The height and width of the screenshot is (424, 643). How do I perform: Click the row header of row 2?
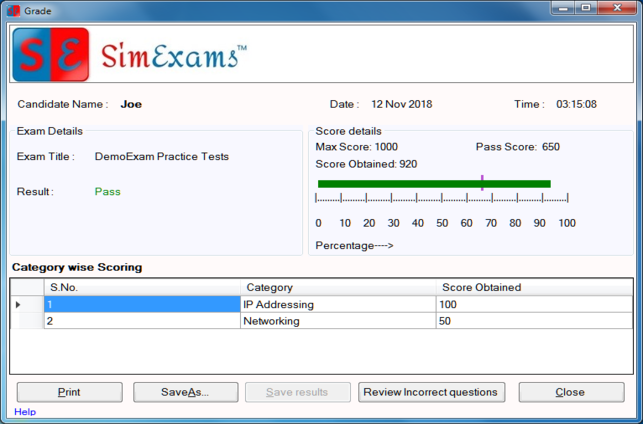coord(27,321)
